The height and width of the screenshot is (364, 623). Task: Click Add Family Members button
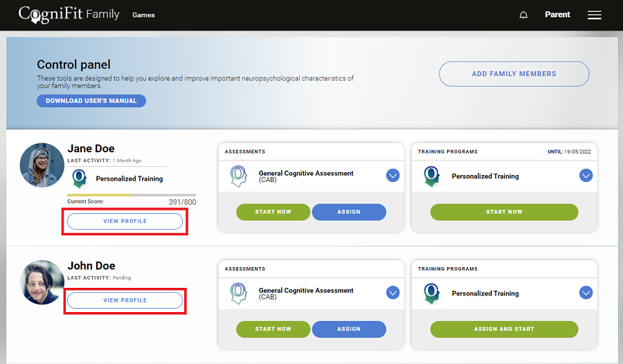514,74
